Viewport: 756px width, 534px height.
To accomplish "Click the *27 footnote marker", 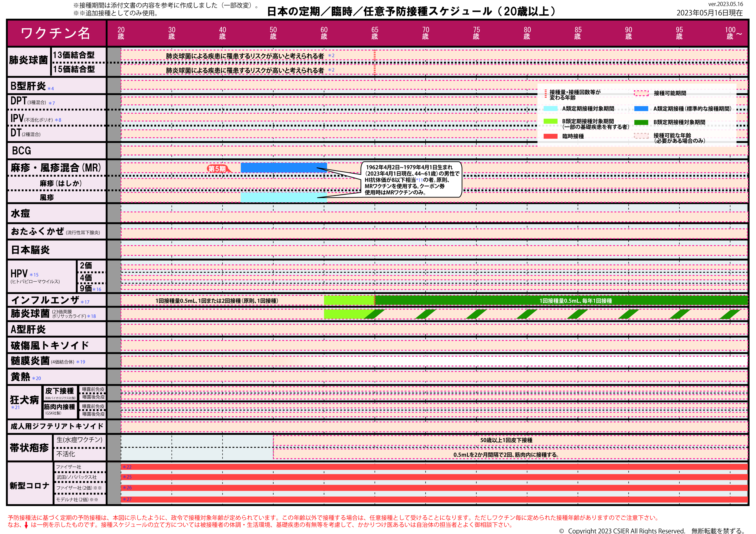I will pyautogui.click(x=127, y=499).
